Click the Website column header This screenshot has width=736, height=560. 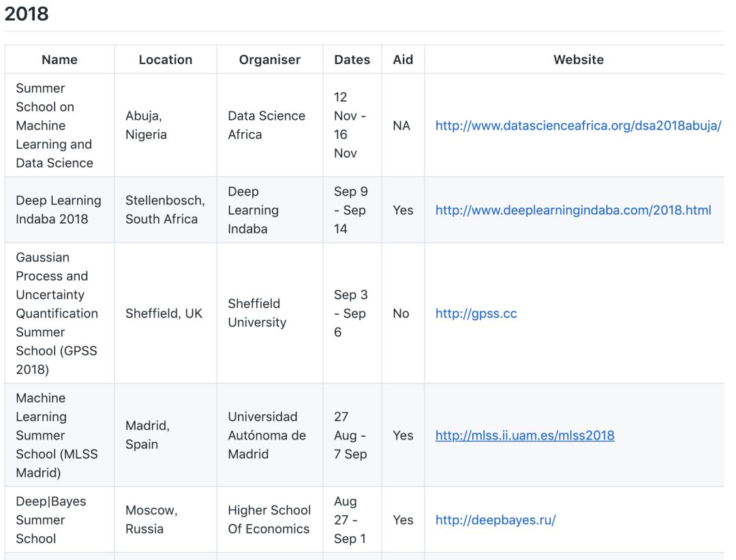(x=578, y=60)
